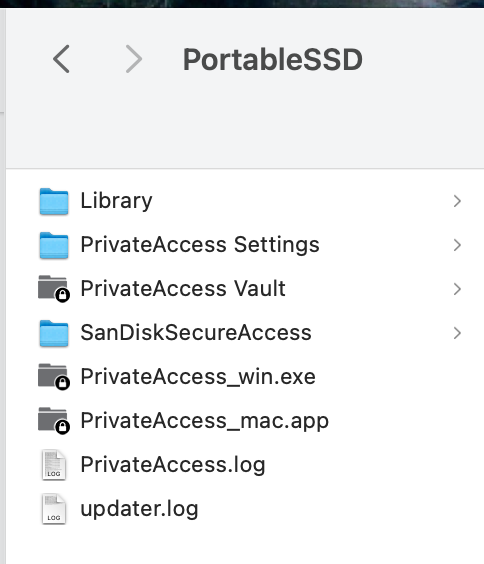484x564 pixels.
Task: Go forward with the right chevron button
Action: click(134, 59)
